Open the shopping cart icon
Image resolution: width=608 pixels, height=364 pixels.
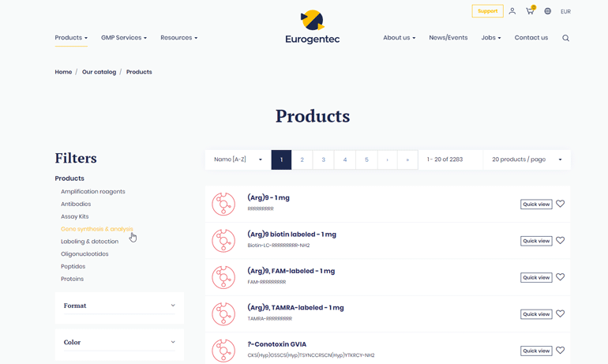[530, 11]
